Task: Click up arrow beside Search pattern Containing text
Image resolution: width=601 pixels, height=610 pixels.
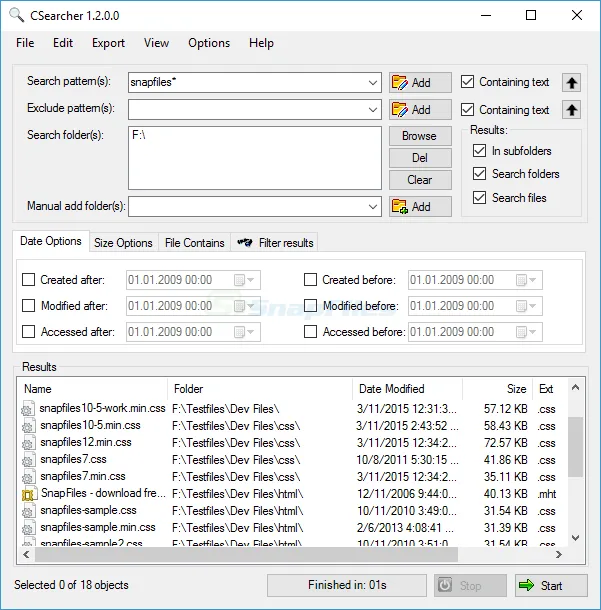Action: tap(571, 82)
